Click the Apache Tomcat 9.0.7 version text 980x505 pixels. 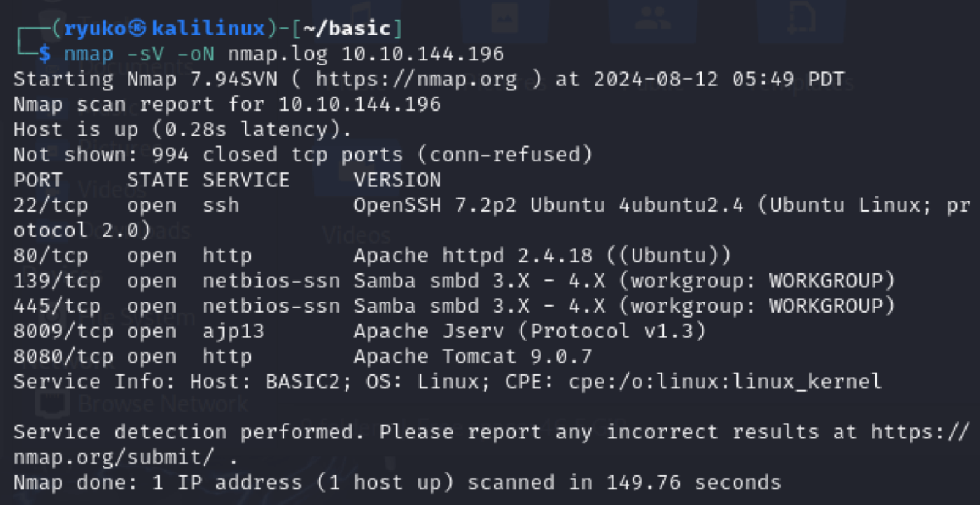(x=473, y=357)
